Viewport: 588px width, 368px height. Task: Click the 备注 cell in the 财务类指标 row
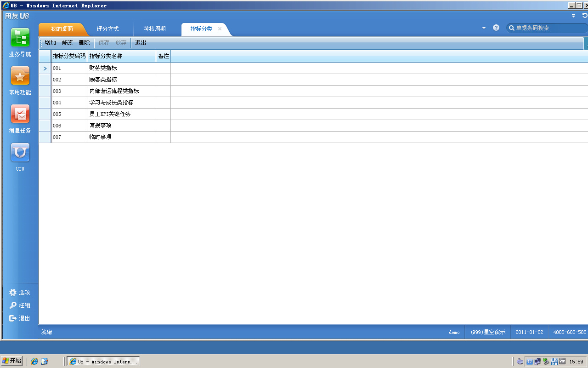coord(164,68)
